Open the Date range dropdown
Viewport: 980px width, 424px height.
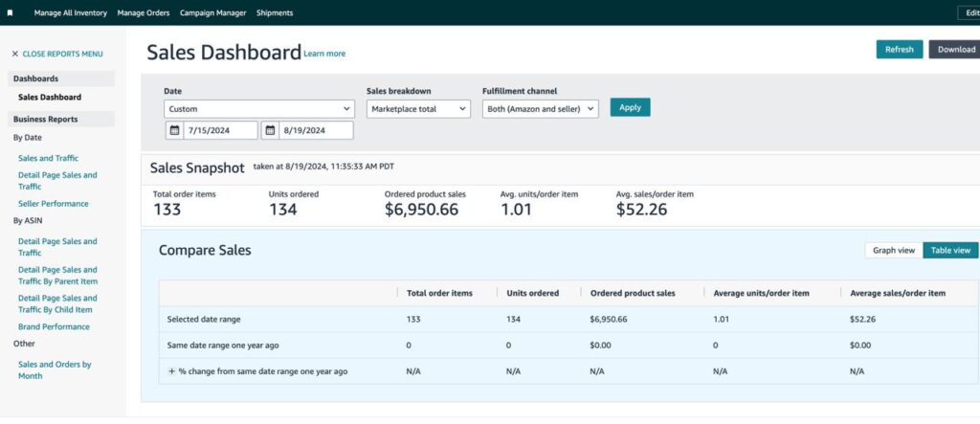click(x=258, y=109)
